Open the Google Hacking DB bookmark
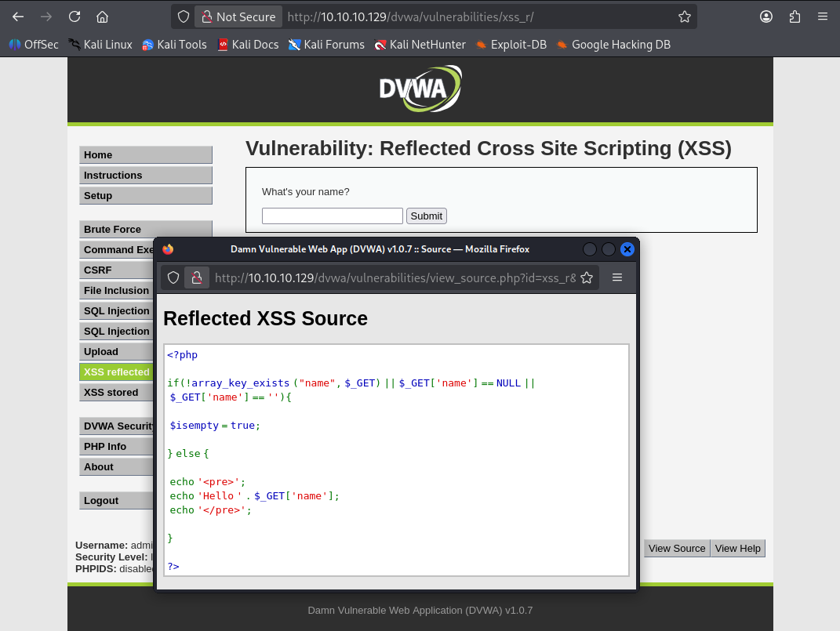 [x=613, y=45]
